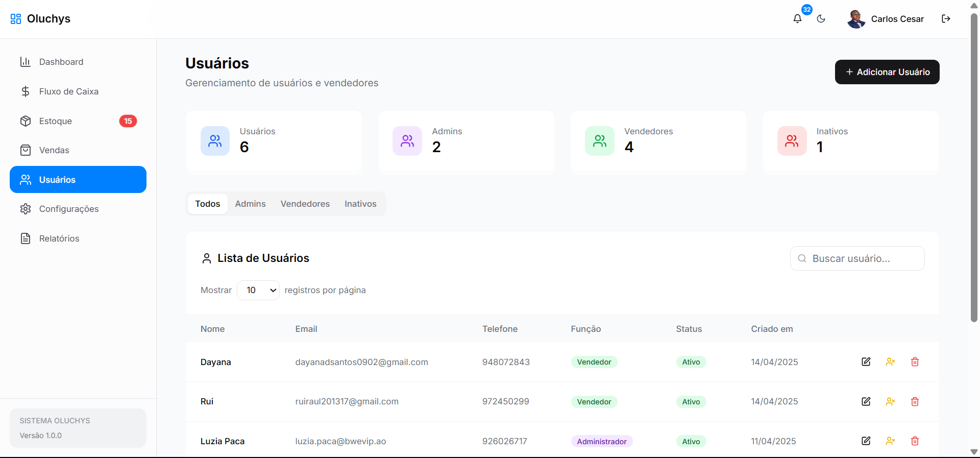Toggle dark mode with moon icon

pyautogui.click(x=821, y=19)
